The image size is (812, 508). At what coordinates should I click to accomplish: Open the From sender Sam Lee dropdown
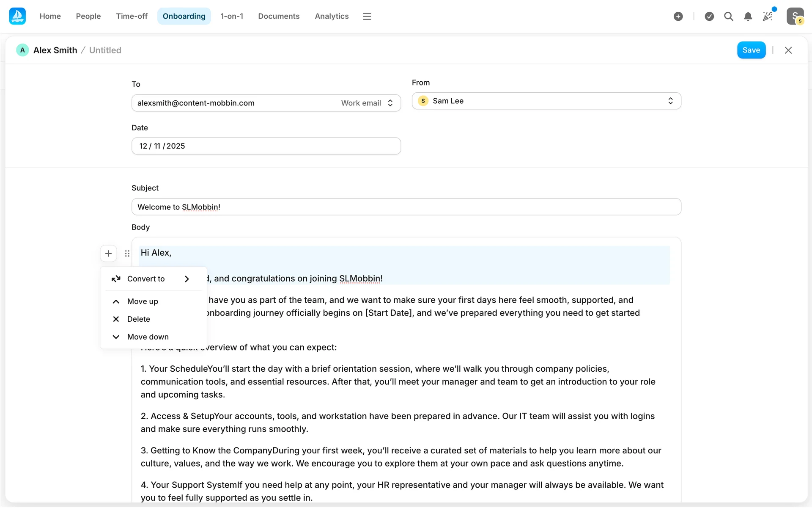546,101
